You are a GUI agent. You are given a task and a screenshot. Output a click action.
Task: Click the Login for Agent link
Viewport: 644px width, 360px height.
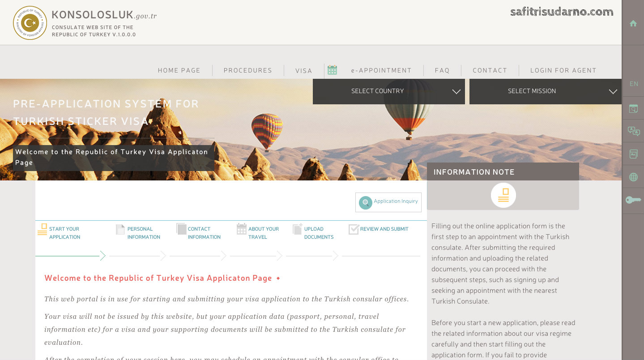(563, 70)
